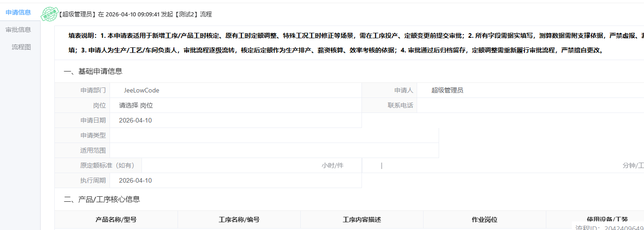Viewport: 644px width, 230px height.
Task: Click the 工序内容描述 column header
Action: coord(362,220)
